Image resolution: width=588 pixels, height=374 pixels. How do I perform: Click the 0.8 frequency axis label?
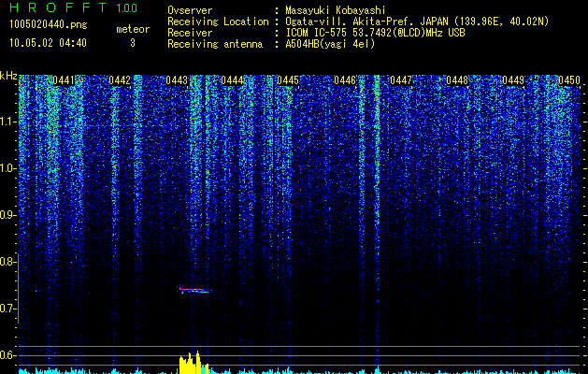coord(7,262)
